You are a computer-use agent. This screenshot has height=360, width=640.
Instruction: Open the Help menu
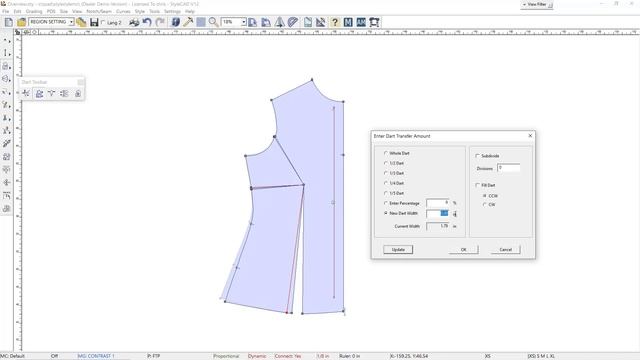pos(190,11)
